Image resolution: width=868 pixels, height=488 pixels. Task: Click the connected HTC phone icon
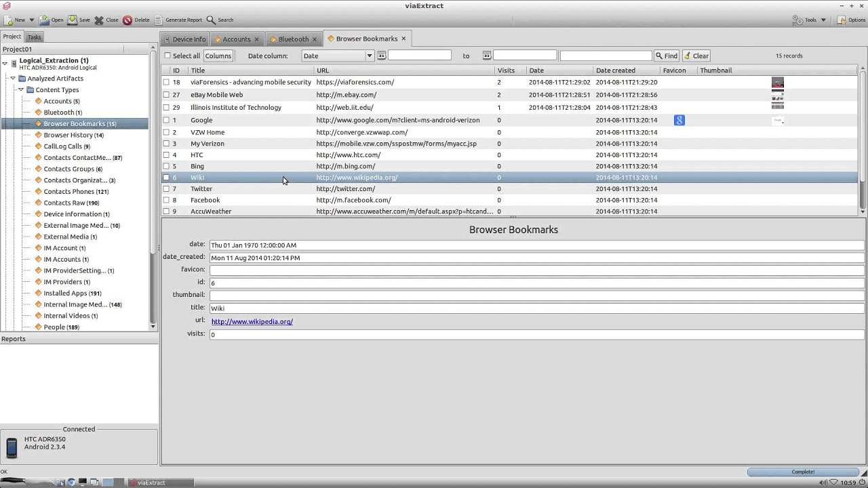12,447
